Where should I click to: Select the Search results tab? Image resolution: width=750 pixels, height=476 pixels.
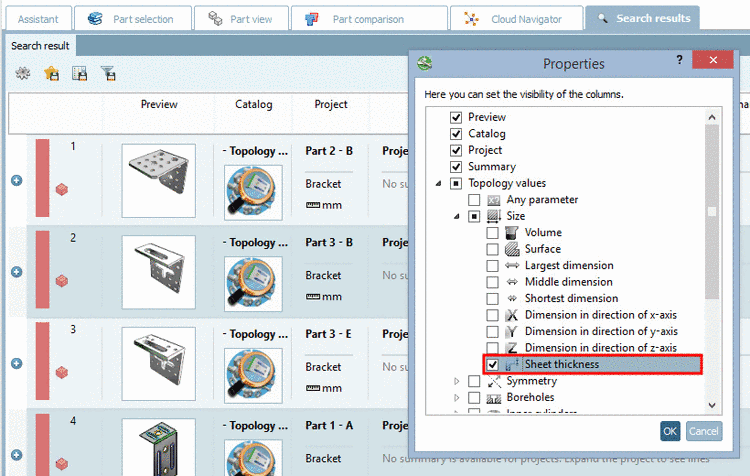click(642, 18)
